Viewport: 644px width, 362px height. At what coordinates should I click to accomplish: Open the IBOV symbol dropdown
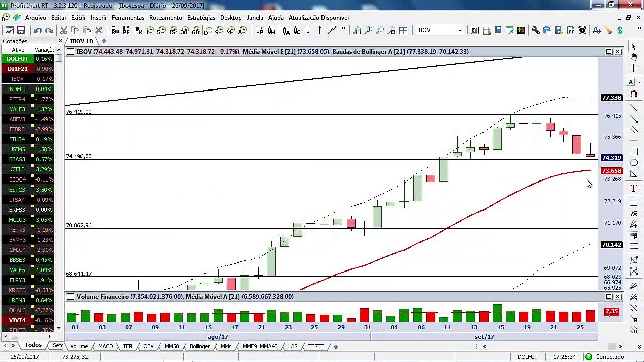459,31
